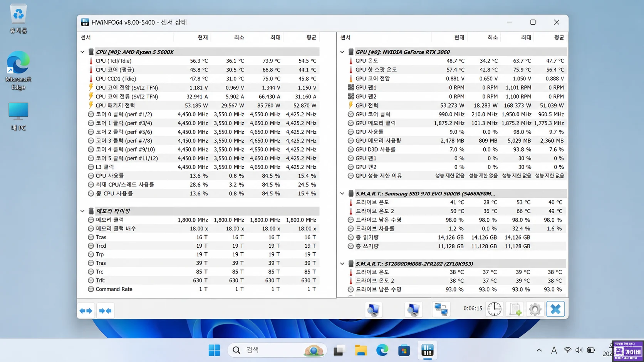644x362 pixels.
Task: Reset min/max with the clock icon
Action: (494, 309)
